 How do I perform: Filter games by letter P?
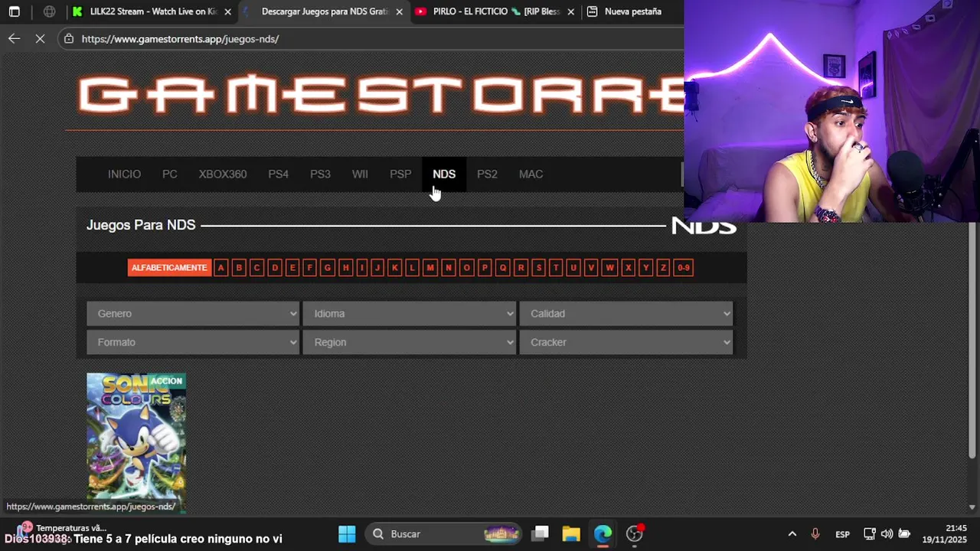pyautogui.click(x=485, y=267)
